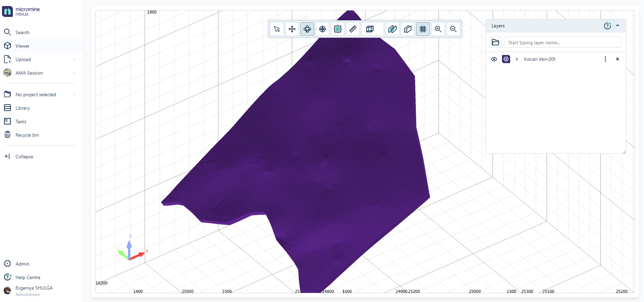Select the ruler measure tool
Viewport: 644px width, 302px height.
(x=353, y=29)
